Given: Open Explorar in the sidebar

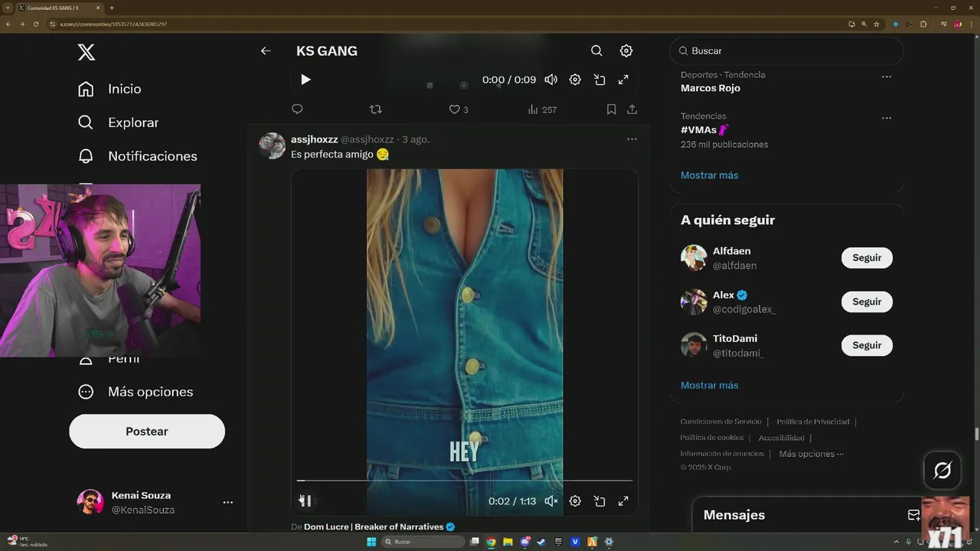Looking at the screenshot, I should click(x=118, y=122).
